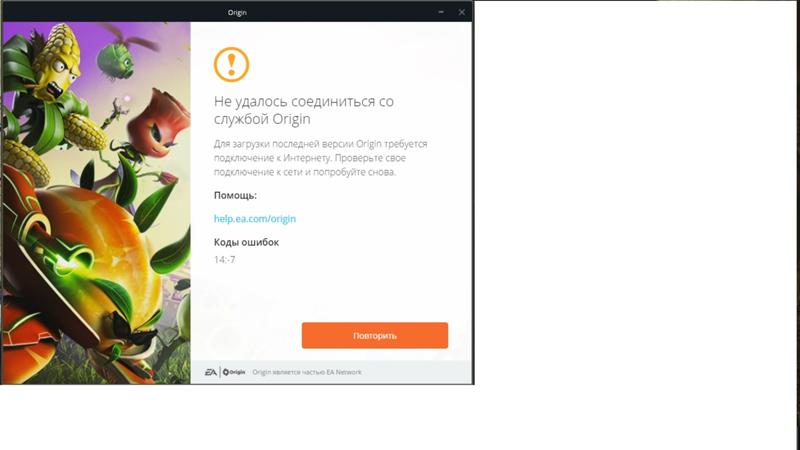Minimize the Origin window
Viewport: 800px width, 450px height.
pos(441,12)
